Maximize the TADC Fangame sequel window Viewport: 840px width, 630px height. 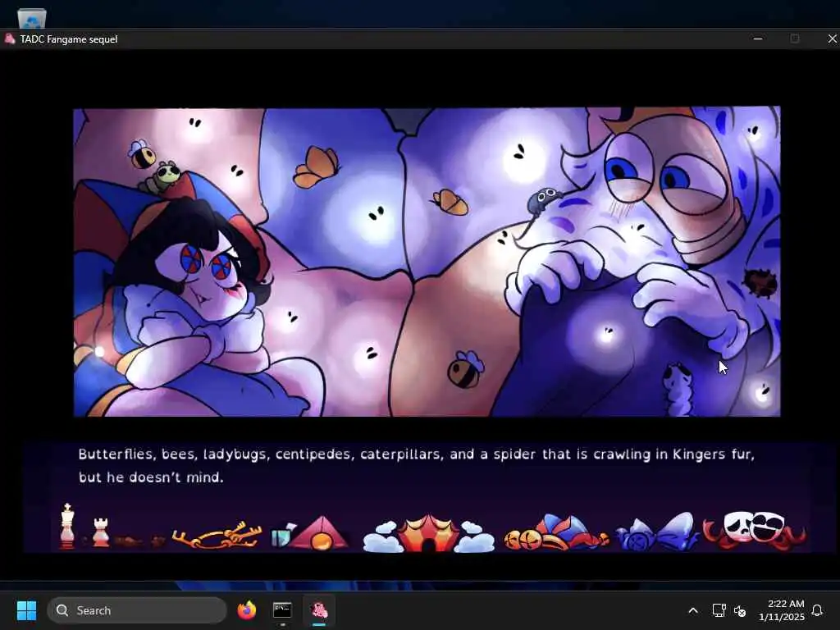pos(794,39)
